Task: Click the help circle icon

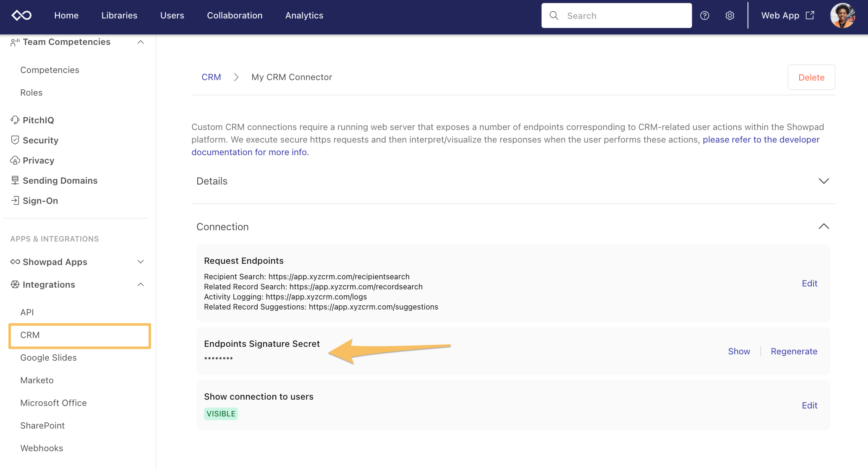Action: [704, 16]
